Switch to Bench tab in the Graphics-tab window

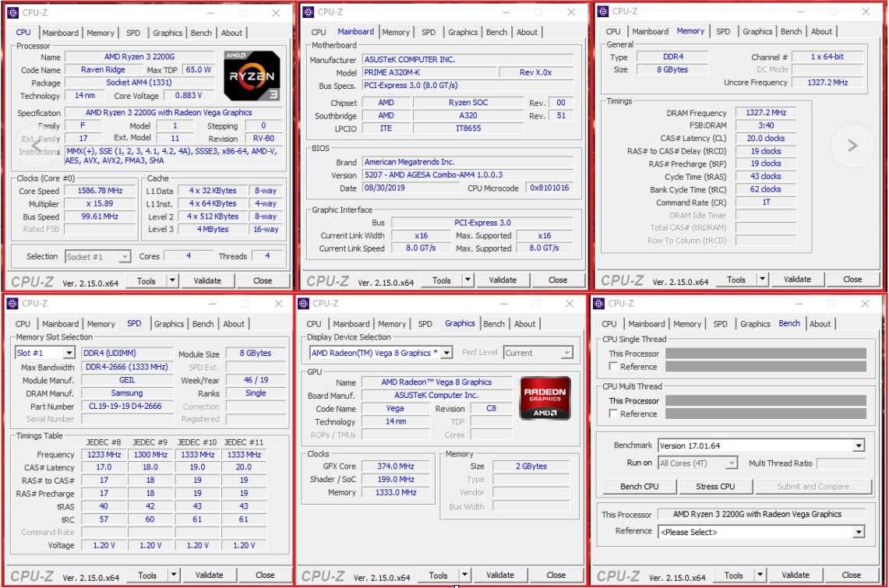[493, 324]
